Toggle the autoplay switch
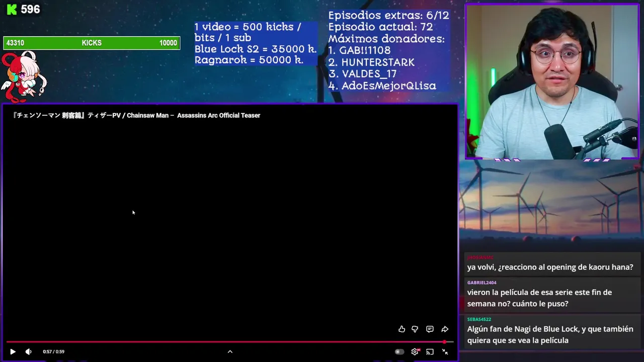This screenshot has width=644, height=362. (x=399, y=352)
